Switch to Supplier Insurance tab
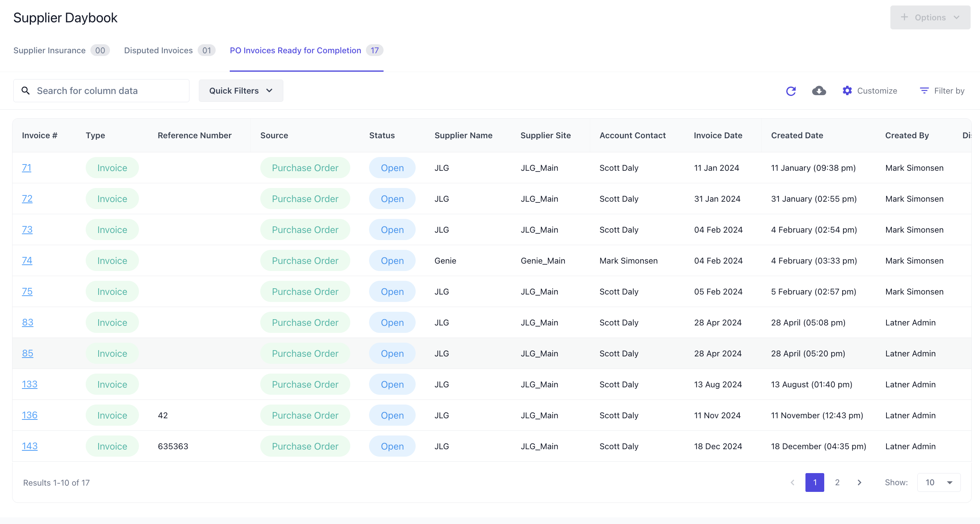The image size is (980, 524). [x=49, y=51]
